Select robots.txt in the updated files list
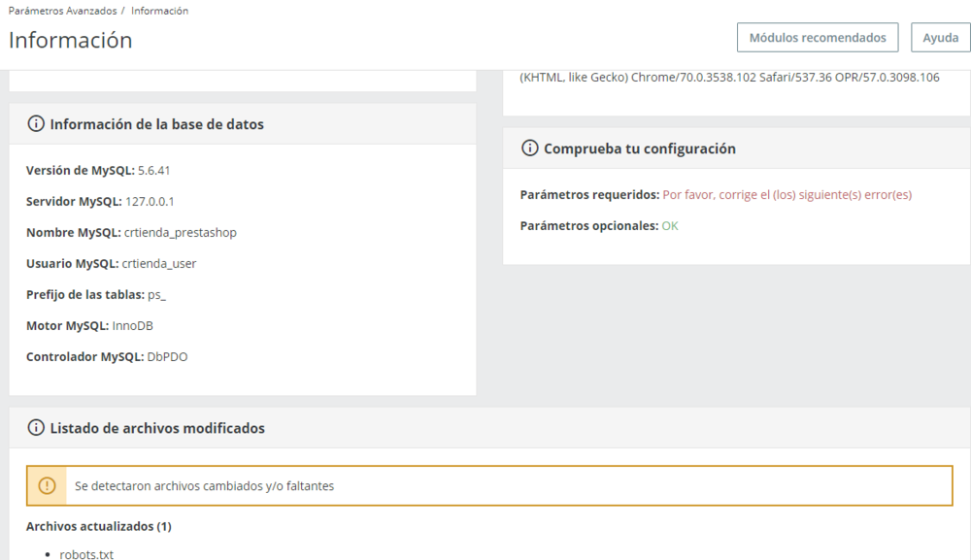Screen dimensions: 971x560 85,553
